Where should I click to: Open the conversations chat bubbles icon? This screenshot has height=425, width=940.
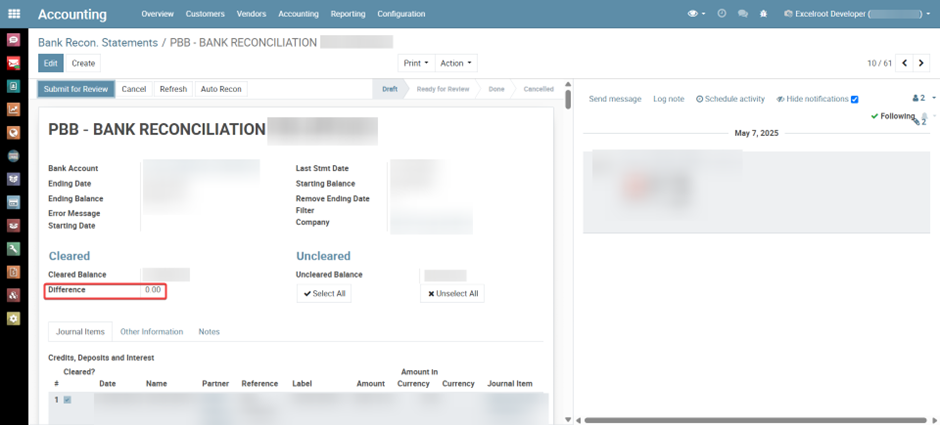pos(743,13)
